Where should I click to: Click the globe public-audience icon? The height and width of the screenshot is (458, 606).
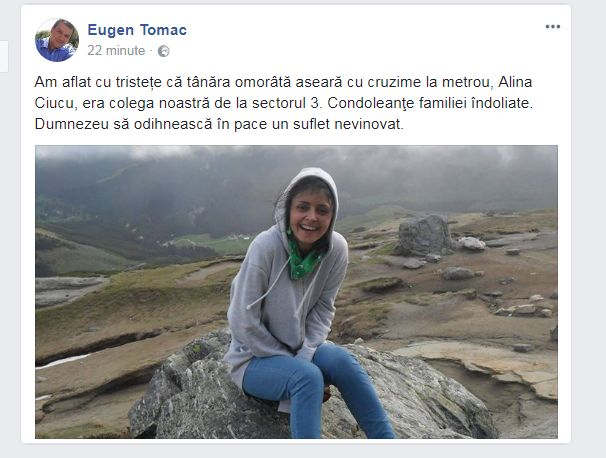point(163,51)
